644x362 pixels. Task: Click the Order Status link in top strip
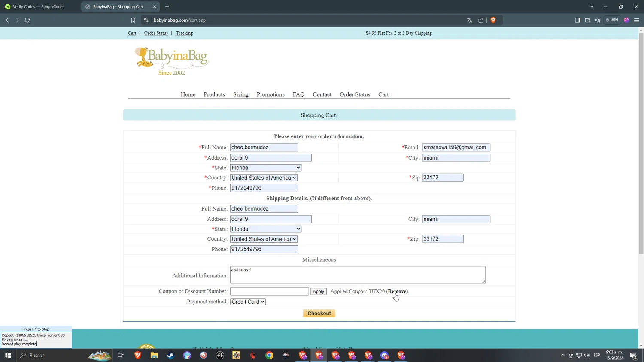[x=156, y=33]
